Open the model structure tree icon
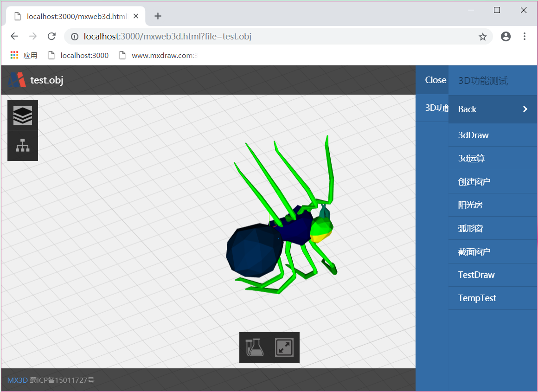The height and width of the screenshot is (392, 538). [23, 146]
